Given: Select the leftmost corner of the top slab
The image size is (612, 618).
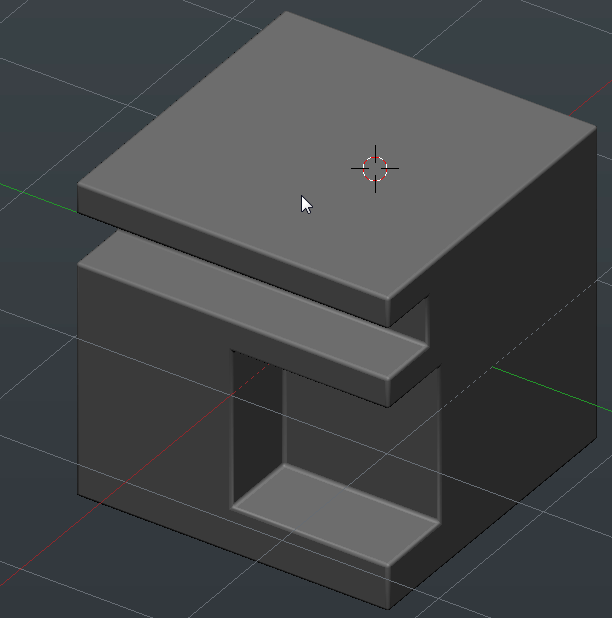Looking at the screenshot, I should tap(79, 187).
